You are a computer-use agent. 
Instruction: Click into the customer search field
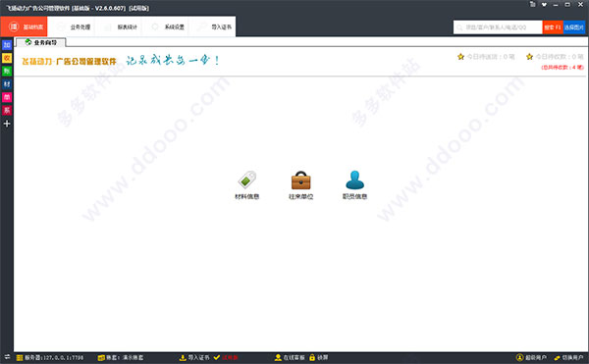point(498,27)
